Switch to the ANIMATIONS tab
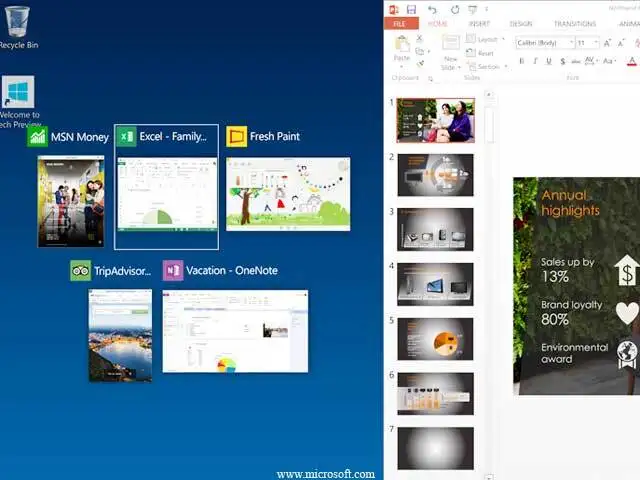 pos(629,24)
